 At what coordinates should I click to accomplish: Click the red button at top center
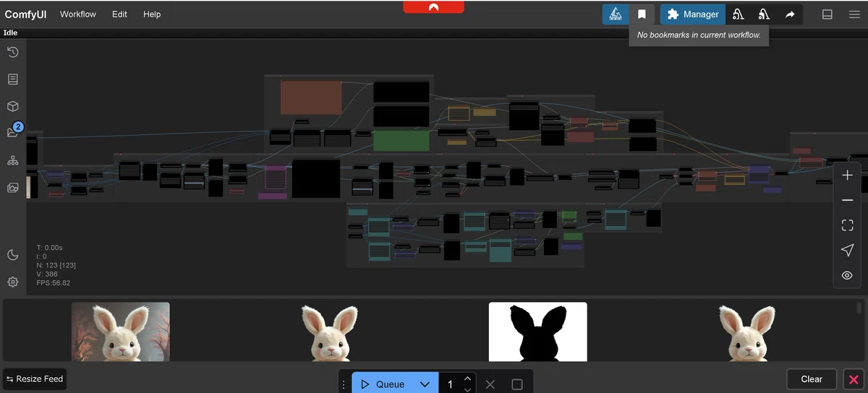click(434, 7)
